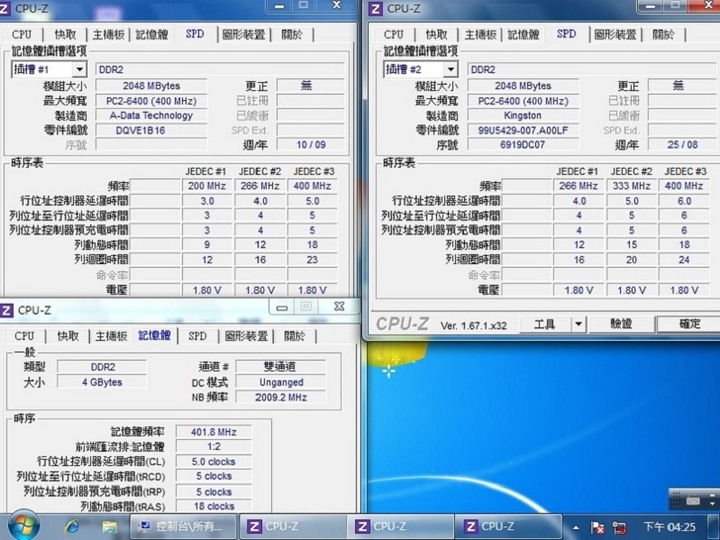Open 記憶體 tab in slot #2 window

[x=523, y=34]
